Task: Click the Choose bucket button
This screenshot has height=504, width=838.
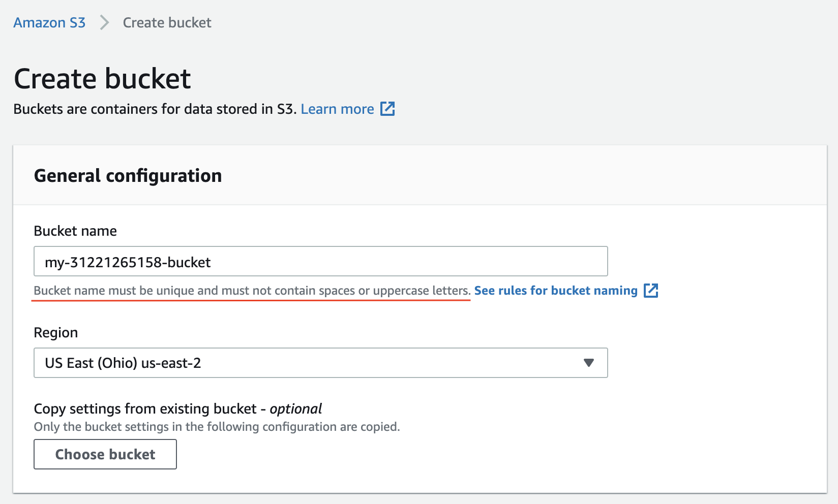Action: [105, 454]
